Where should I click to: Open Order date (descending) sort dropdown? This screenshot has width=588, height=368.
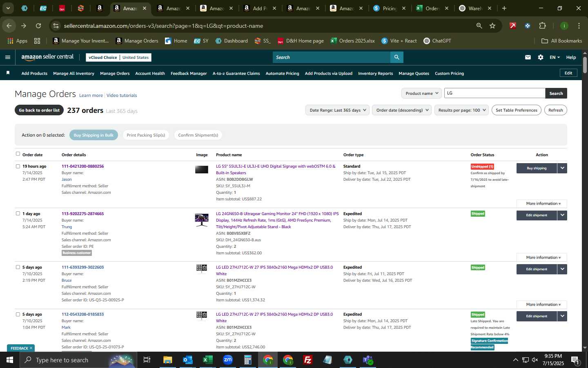tap(402, 110)
